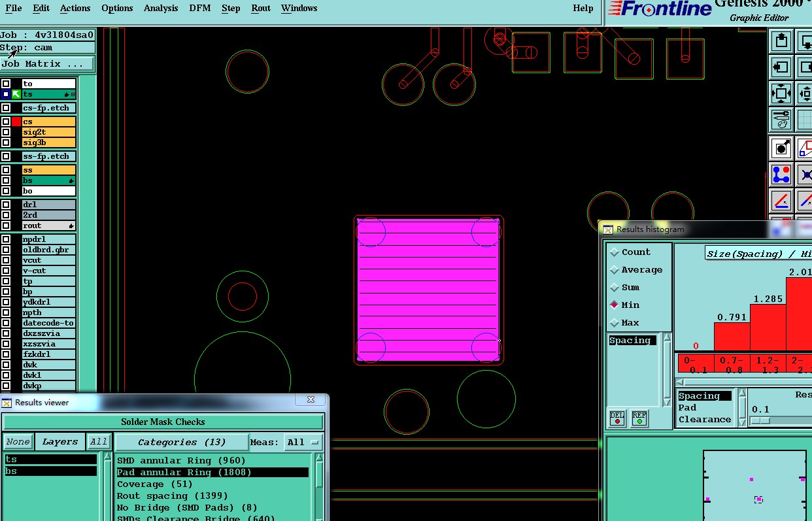Open the Meas All dropdown
The height and width of the screenshot is (521, 812).
pyautogui.click(x=304, y=443)
